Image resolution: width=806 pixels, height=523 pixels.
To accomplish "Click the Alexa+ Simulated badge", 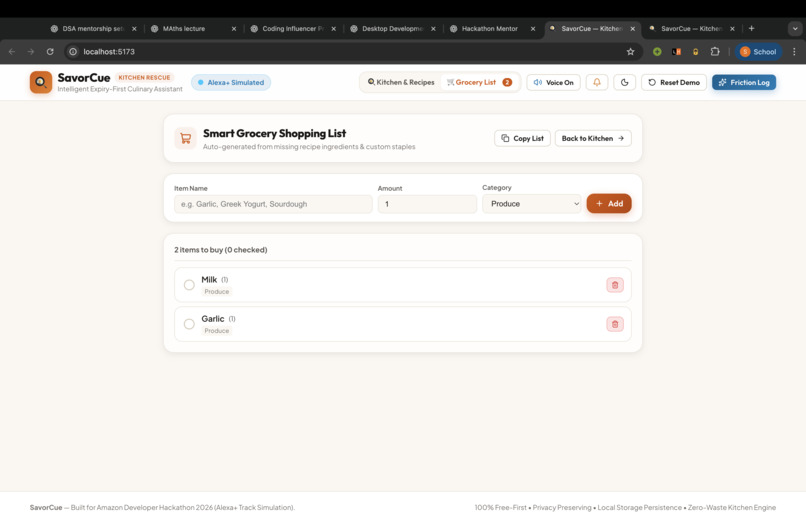I will [x=231, y=82].
